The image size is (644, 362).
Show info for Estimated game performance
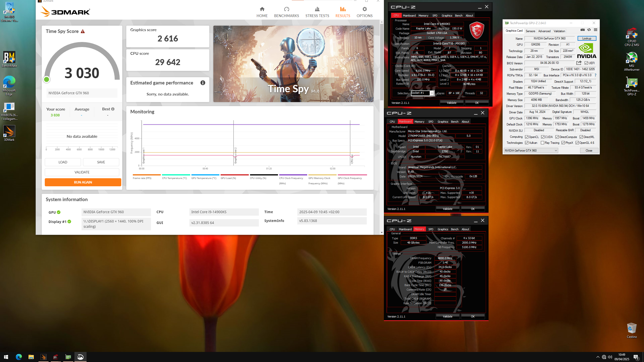(x=203, y=83)
